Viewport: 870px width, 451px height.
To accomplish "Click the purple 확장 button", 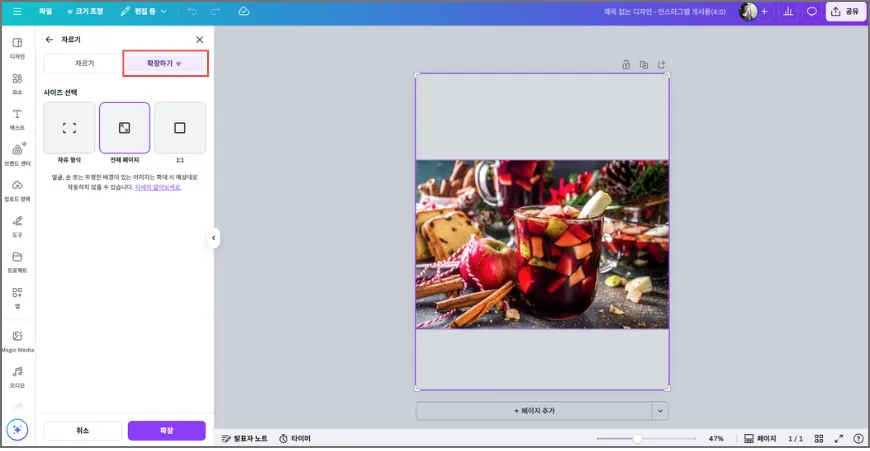I will (x=166, y=430).
